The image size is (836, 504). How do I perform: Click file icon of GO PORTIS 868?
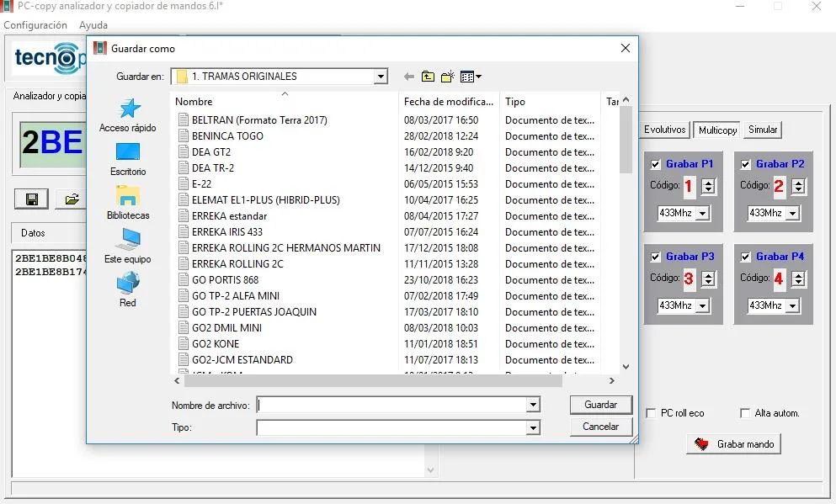[184, 279]
